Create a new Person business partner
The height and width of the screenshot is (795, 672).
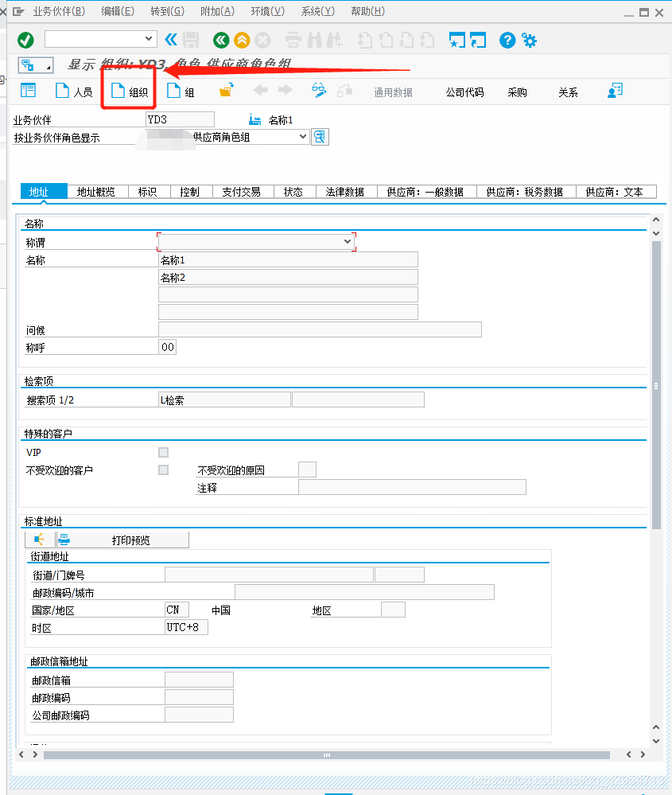[73, 91]
